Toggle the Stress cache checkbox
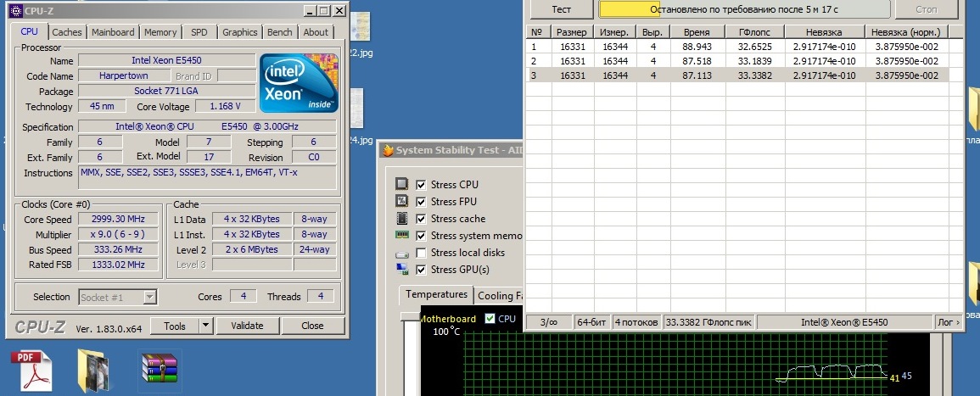This screenshot has height=396, width=980. (421, 219)
